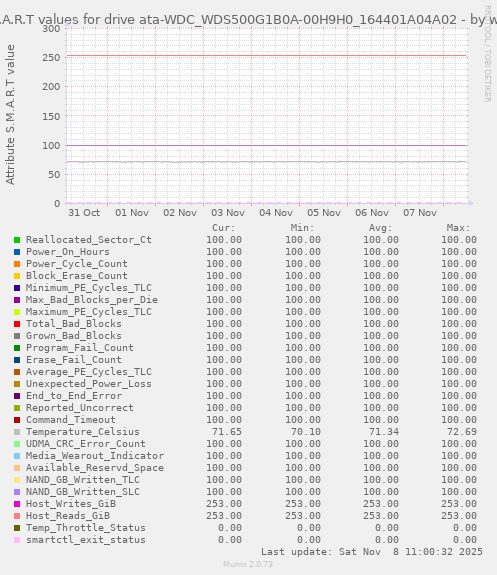Select the NAND_GB_Written_TLC legend label
Screen dimensions: 497x575
[x=83, y=480]
